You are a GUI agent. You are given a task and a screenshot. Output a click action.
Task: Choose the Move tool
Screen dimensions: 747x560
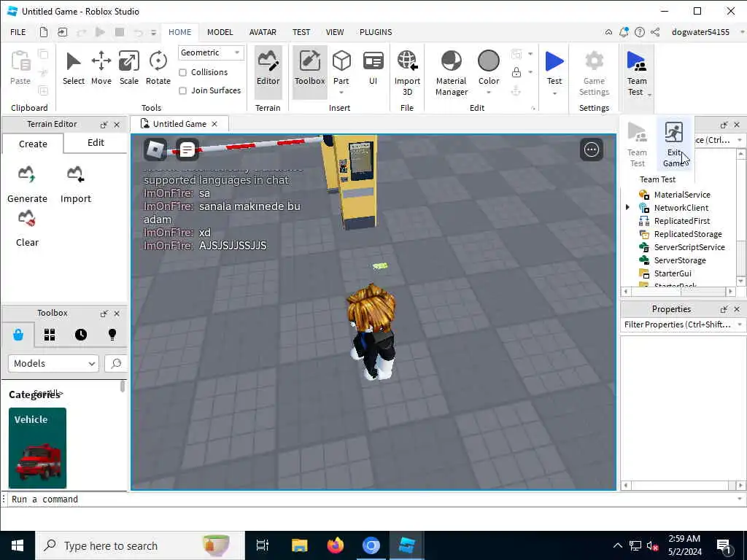pyautogui.click(x=101, y=69)
